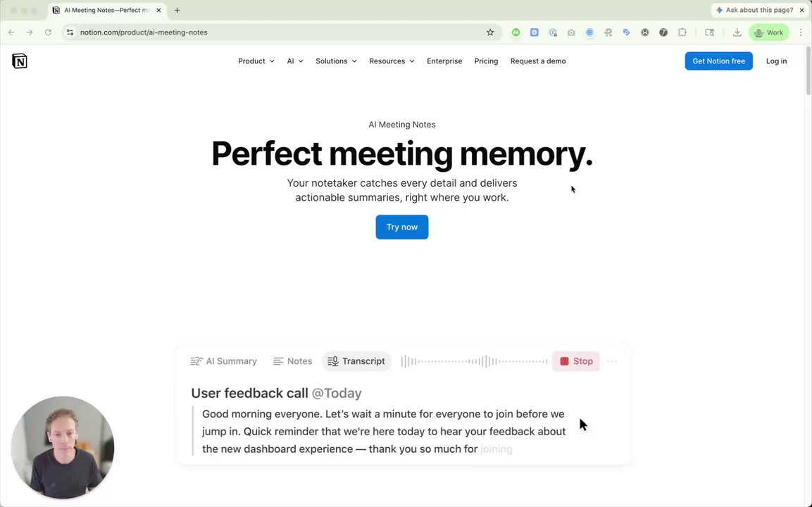Viewport: 812px width, 507px height.
Task: Bookmark this page with the star icon
Action: tap(490, 32)
